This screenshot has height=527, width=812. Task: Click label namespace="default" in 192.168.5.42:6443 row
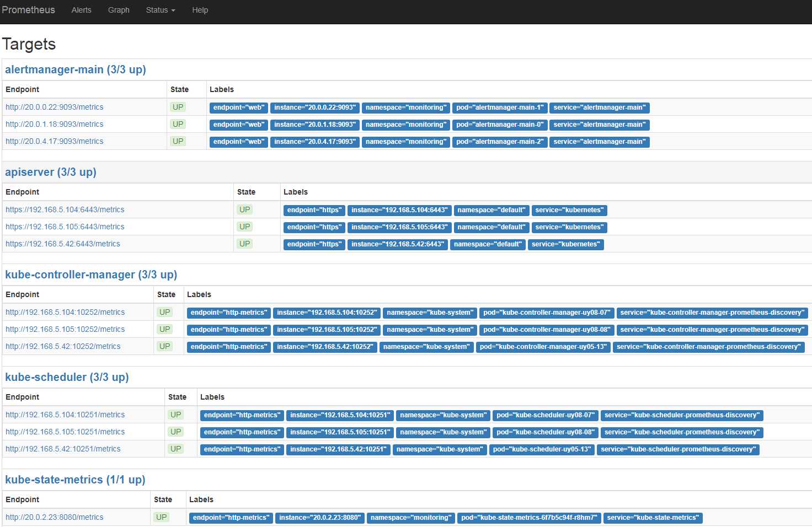tap(488, 244)
